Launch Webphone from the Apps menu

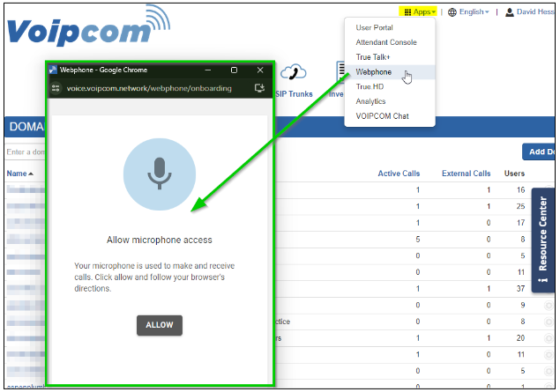(374, 71)
